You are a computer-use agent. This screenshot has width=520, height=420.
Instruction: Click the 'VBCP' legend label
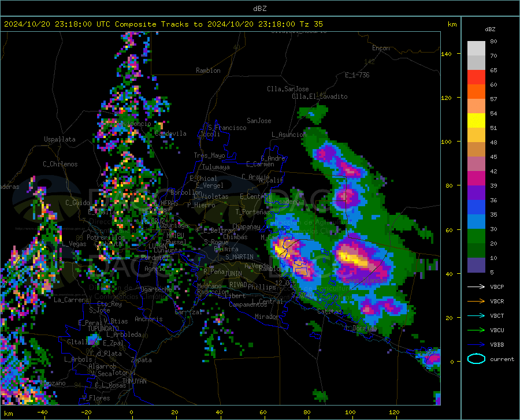pos(497,287)
